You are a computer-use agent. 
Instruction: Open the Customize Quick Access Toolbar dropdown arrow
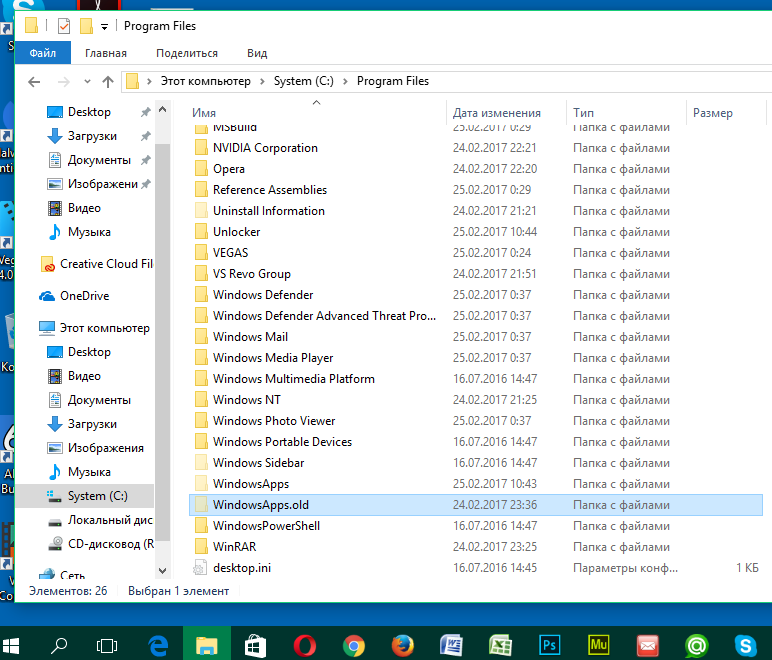click(x=104, y=27)
